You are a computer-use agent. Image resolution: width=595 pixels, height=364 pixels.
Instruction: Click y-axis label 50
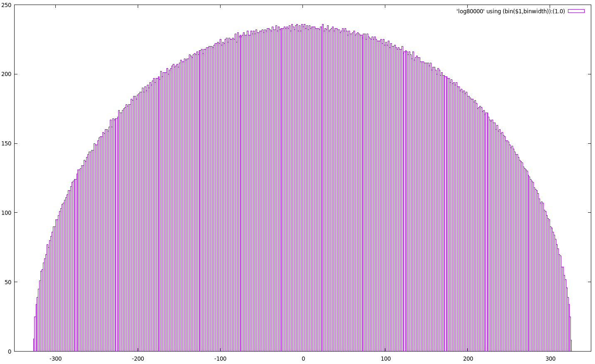9,282
